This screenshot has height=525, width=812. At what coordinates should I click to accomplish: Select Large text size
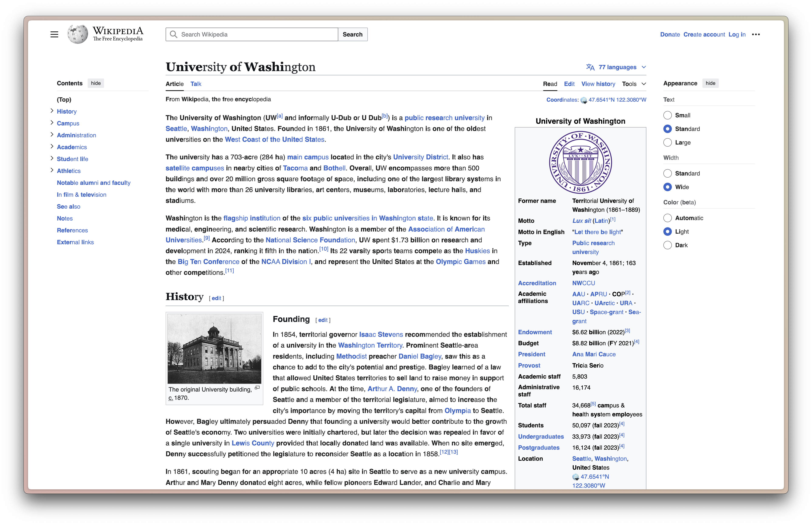667,143
